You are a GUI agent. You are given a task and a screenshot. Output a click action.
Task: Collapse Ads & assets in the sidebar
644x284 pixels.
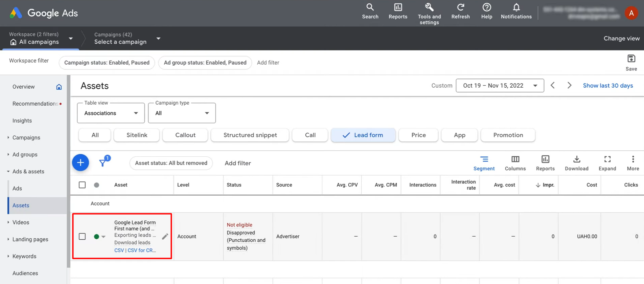tap(8, 171)
